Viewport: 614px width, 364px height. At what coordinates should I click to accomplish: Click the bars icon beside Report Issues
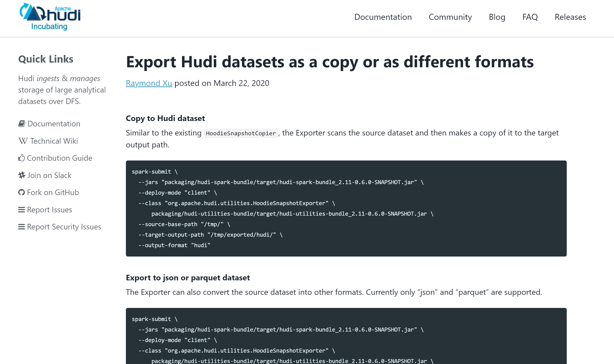22,210
